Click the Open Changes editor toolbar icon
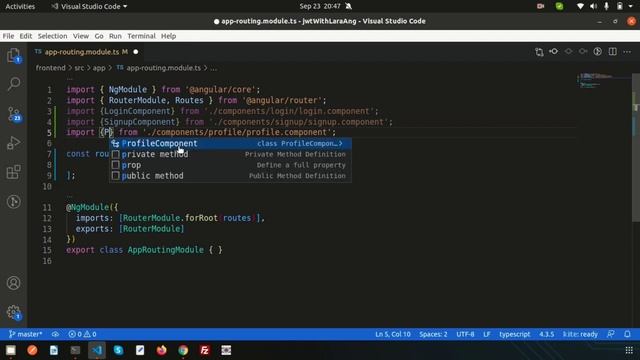The image size is (640, 360). (539, 52)
